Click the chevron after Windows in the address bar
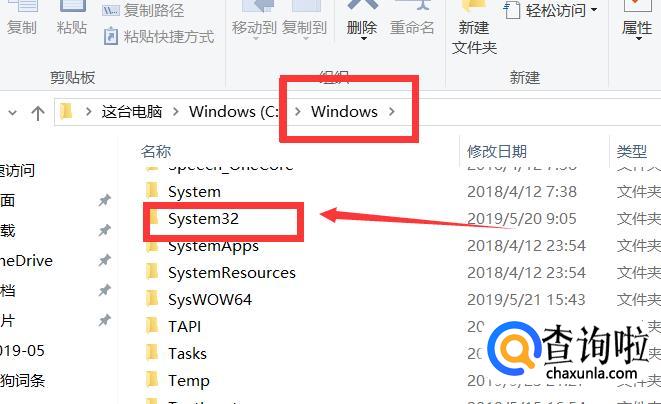 pos(392,111)
